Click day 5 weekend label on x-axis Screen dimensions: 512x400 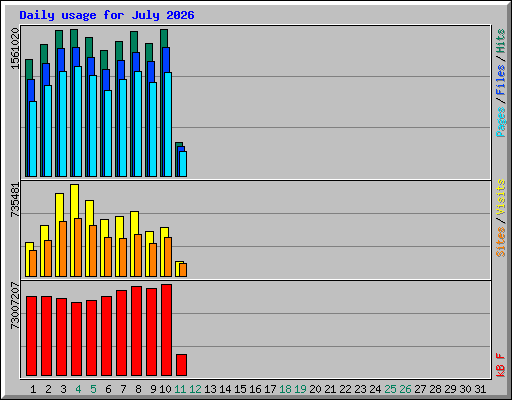pos(93,389)
